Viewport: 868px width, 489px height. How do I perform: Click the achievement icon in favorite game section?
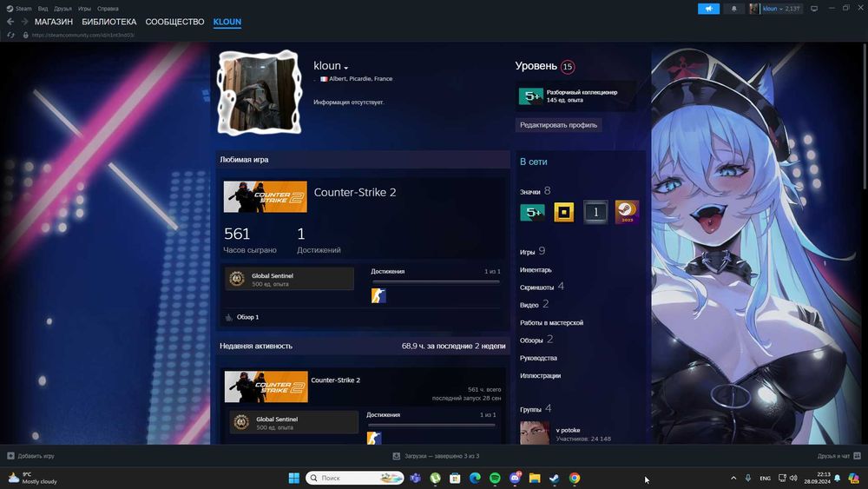(x=378, y=295)
